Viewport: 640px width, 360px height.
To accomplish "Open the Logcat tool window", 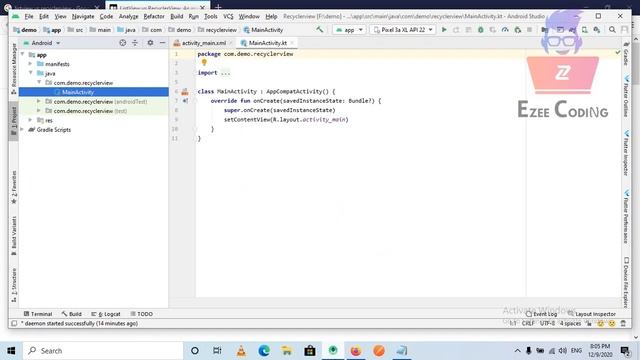I will 106,314.
